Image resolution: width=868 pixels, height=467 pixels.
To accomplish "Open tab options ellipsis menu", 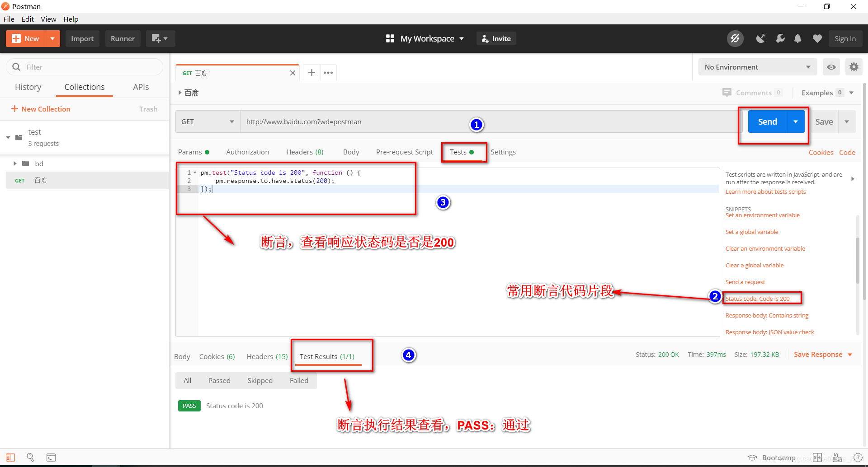I will pyautogui.click(x=328, y=73).
